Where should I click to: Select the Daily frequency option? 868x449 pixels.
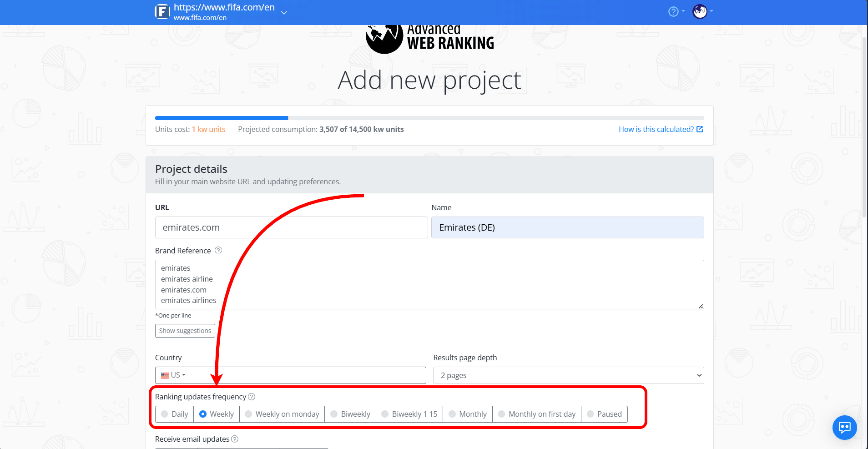click(x=175, y=414)
